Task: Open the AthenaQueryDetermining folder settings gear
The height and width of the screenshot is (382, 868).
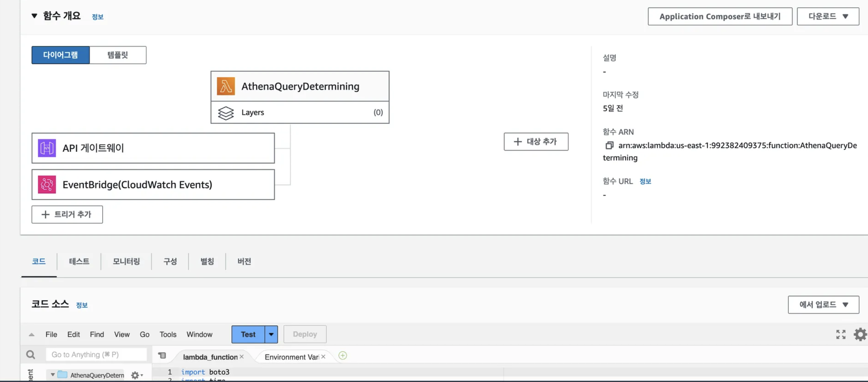Action: (x=137, y=375)
